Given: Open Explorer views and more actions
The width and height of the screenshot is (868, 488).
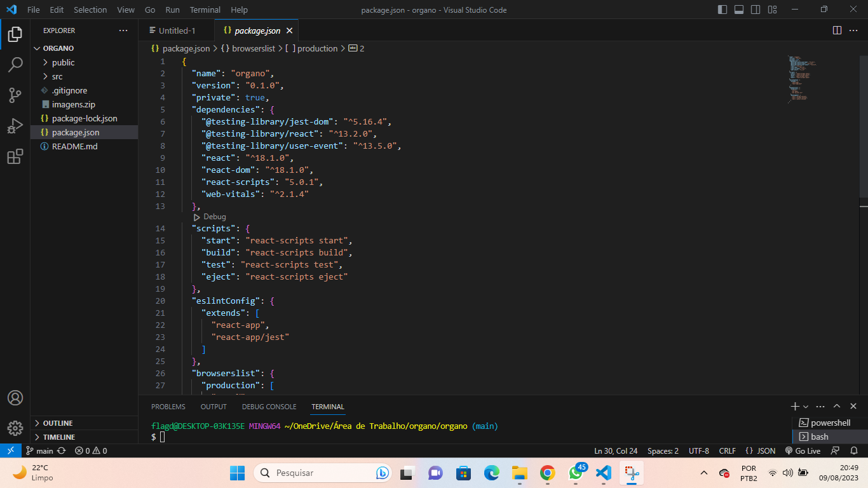Looking at the screenshot, I should (x=123, y=30).
